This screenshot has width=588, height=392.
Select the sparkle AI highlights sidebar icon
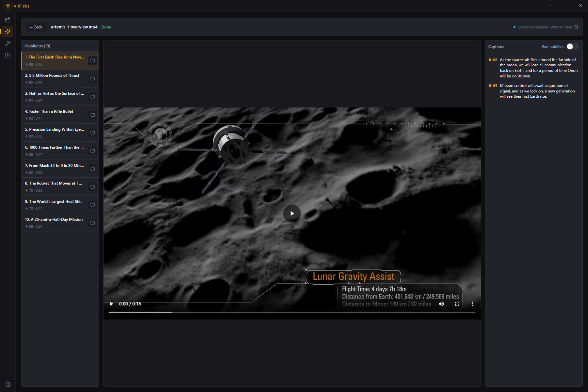click(x=8, y=32)
